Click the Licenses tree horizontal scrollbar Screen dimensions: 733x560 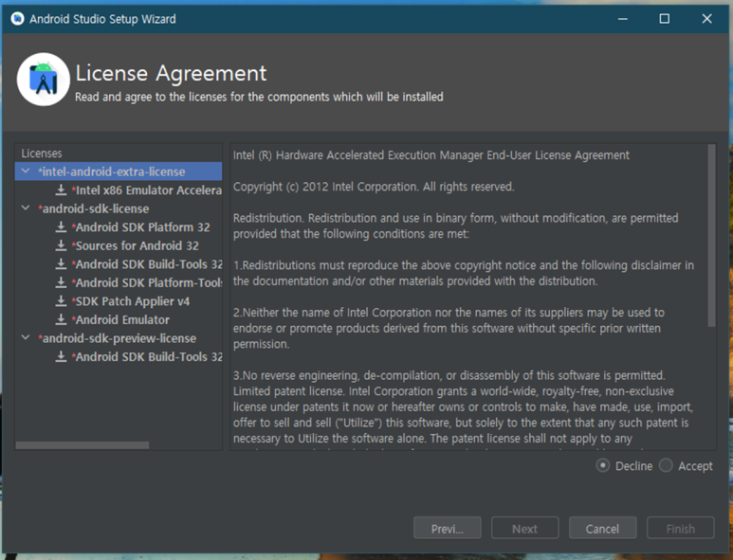click(x=82, y=445)
